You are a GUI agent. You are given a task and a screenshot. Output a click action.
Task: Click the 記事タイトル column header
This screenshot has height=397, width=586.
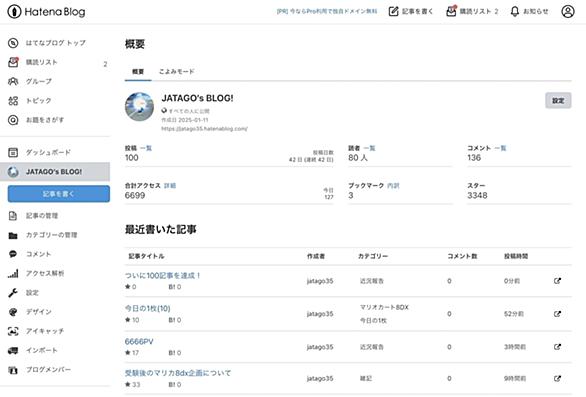pyautogui.click(x=146, y=256)
